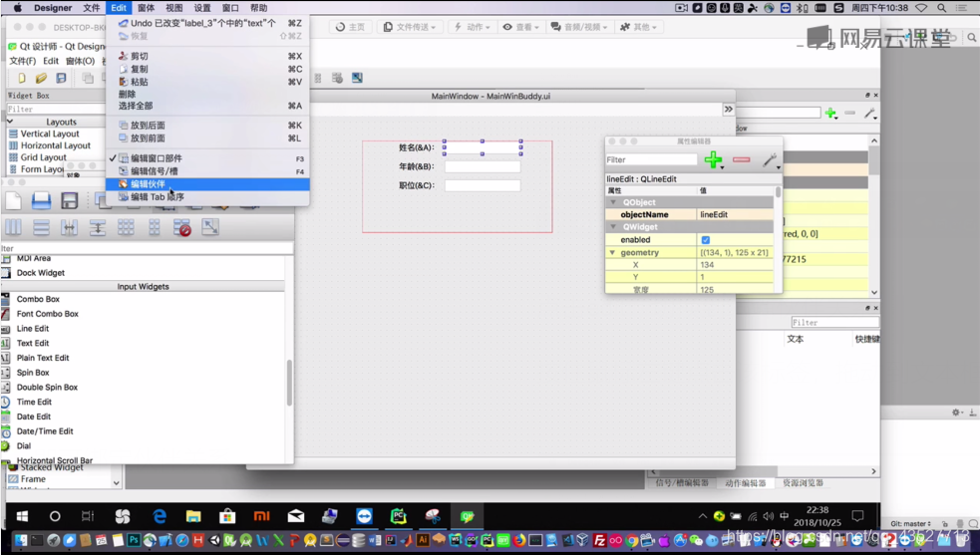Collapse the Layouts category in Widget Box
Viewport: 980px width, 555px height.
tap(10, 122)
